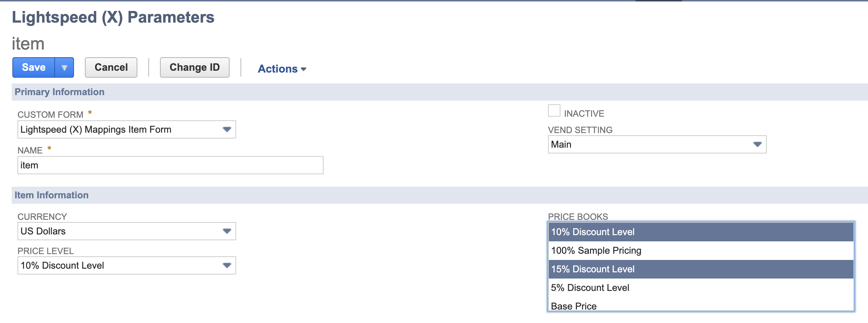The image size is (868, 323).
Task: Enable the Inactive checkbox
Action: tap(554, 110)
